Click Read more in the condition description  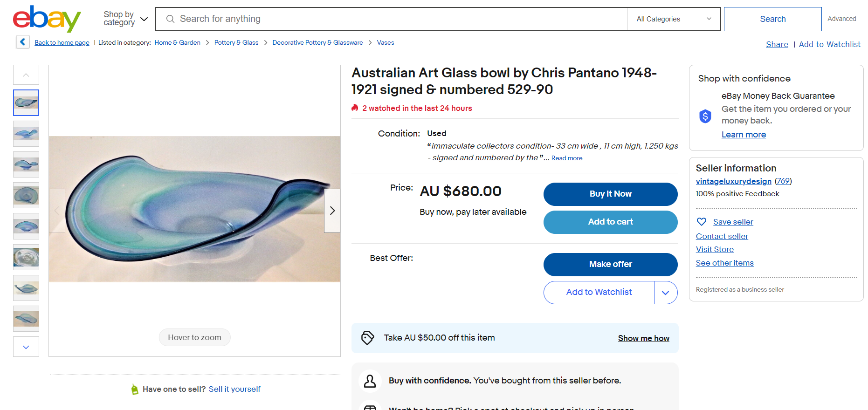coord(566,158)
